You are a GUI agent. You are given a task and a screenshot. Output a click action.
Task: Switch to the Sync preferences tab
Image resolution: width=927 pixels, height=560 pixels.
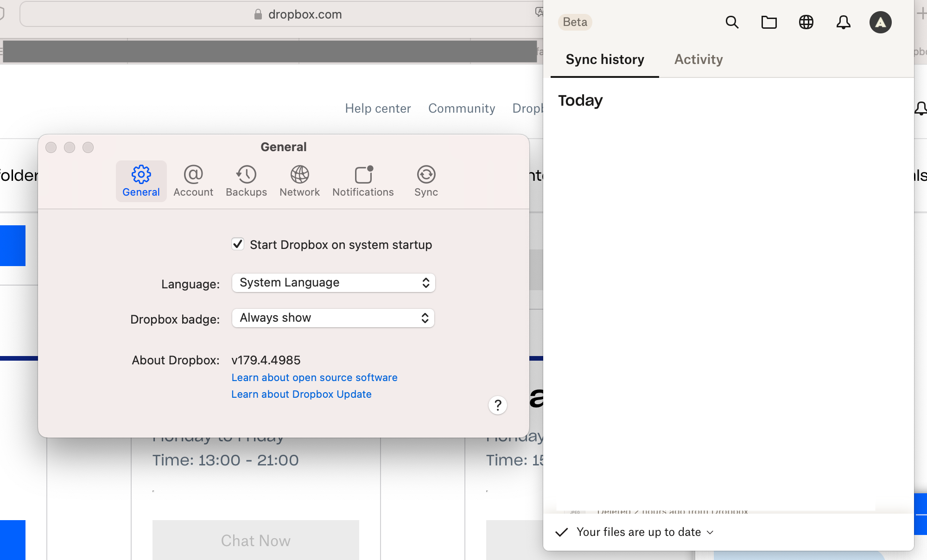click(x=426, y=181)
